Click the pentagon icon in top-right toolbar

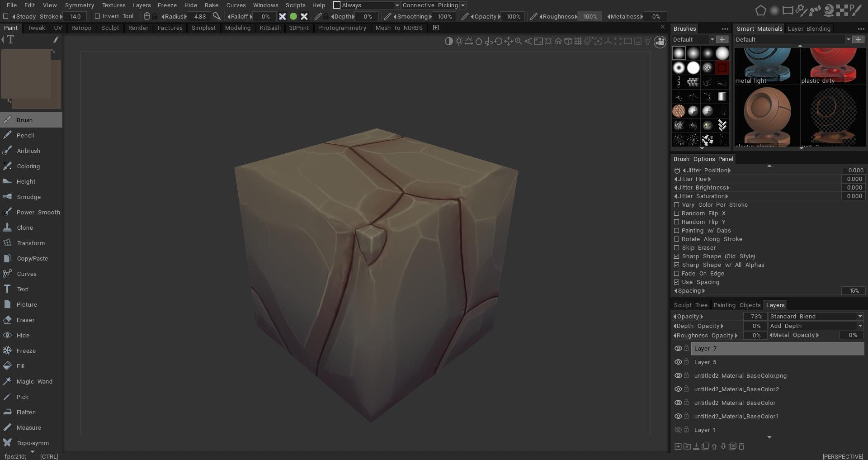[761, 10]
